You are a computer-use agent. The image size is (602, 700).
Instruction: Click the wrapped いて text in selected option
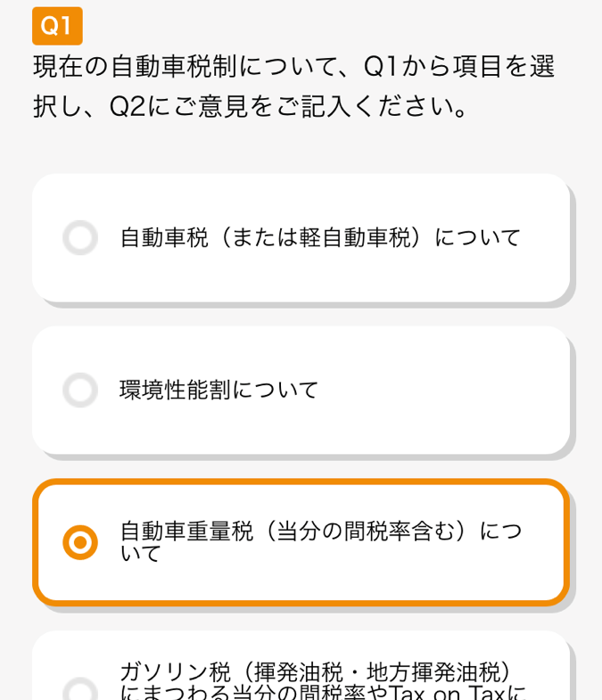[x=140, y=554]
